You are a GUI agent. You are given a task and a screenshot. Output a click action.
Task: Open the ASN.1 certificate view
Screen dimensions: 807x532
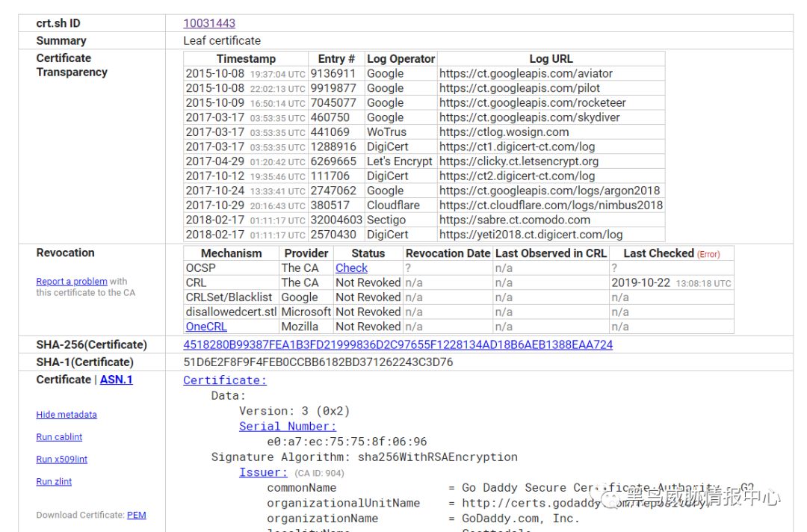click(x=116, y=380)
